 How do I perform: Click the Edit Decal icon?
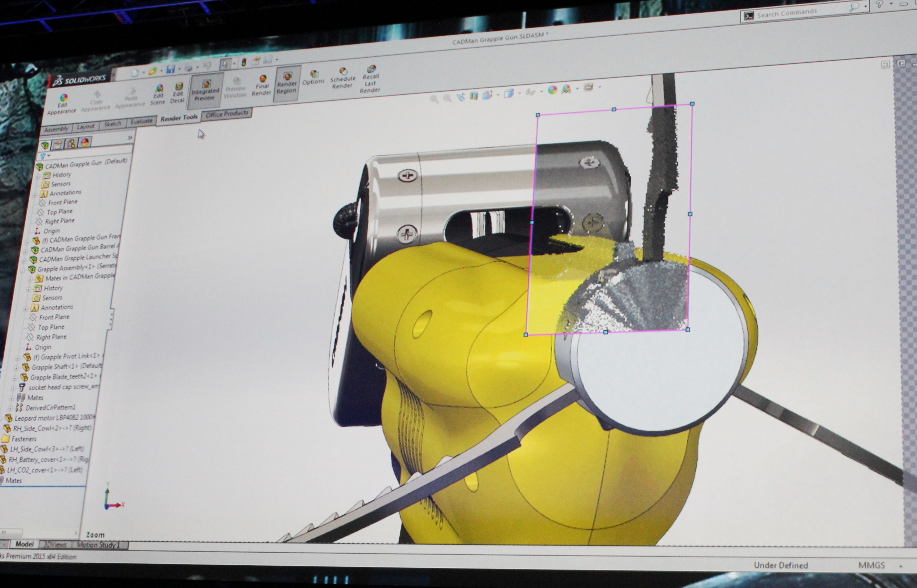click(x=178, y=86)
